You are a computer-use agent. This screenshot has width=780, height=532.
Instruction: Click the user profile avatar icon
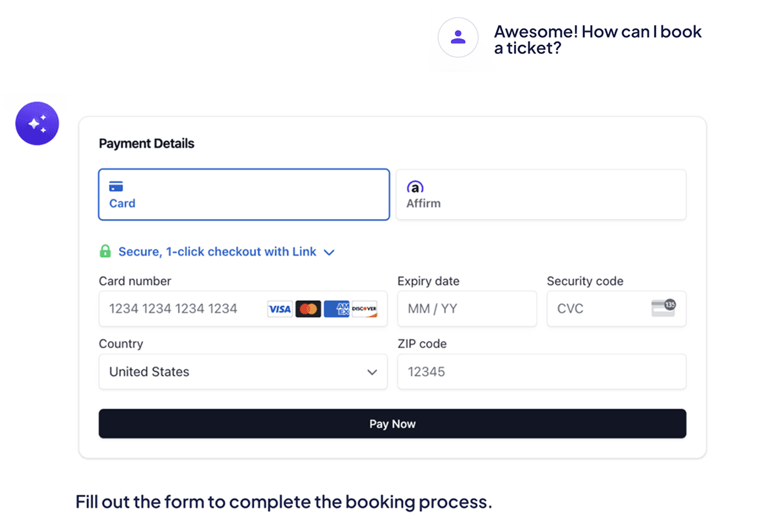click(x=458, y=37)
